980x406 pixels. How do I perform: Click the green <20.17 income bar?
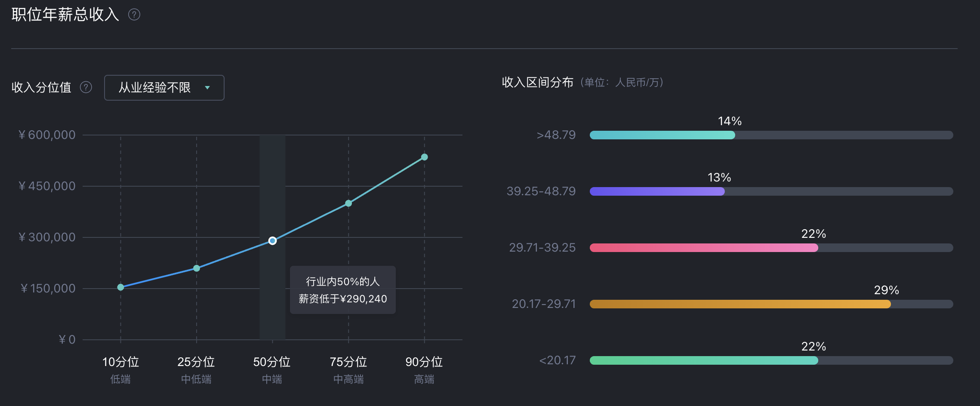703,360
